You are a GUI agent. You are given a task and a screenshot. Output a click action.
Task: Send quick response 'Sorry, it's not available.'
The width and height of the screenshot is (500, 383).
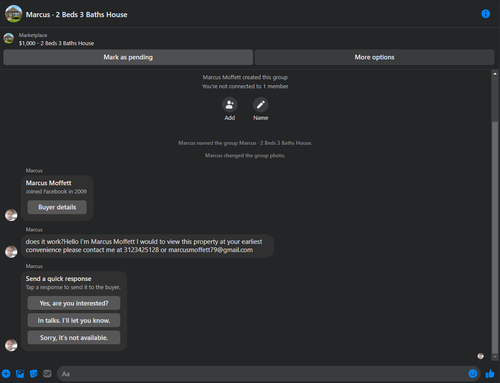click(74, 338)
